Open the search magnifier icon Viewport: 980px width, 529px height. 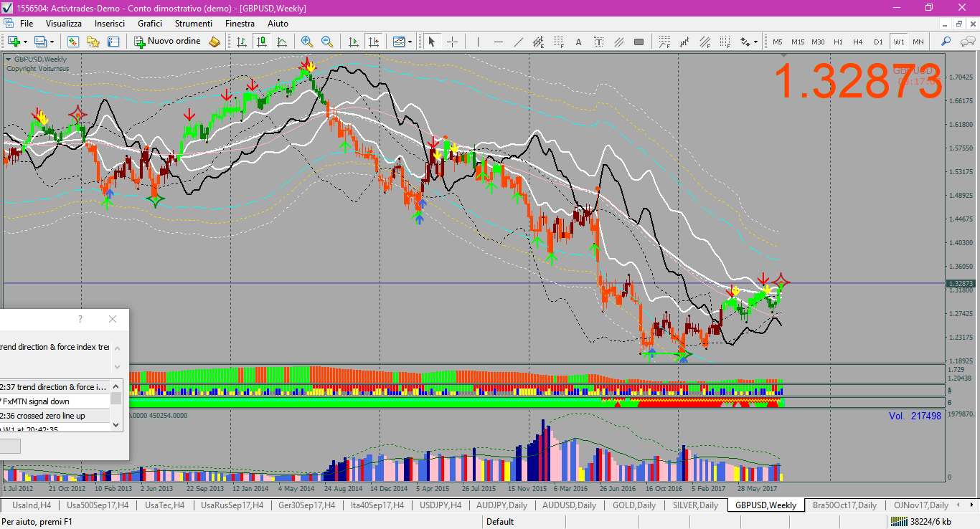[x=946, y=42]
